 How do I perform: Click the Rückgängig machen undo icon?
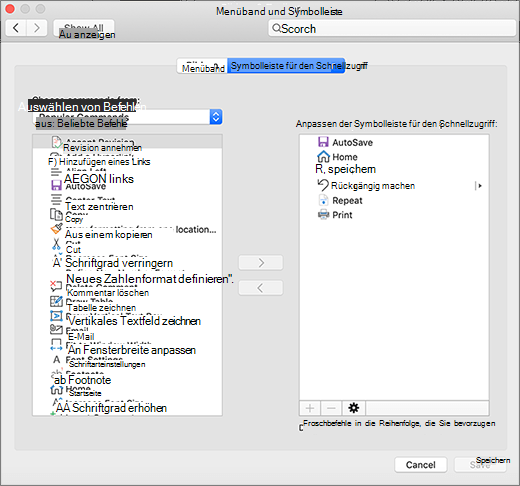[323, 185]
